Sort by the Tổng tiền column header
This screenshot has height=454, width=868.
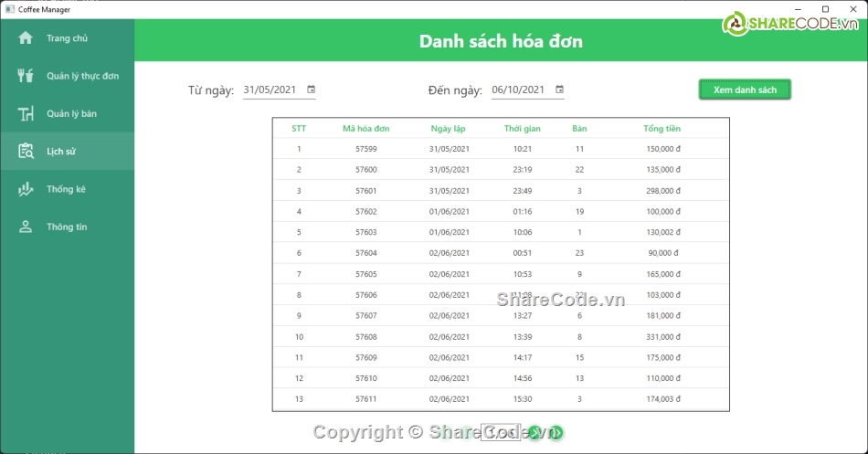(x=662, y=129)
